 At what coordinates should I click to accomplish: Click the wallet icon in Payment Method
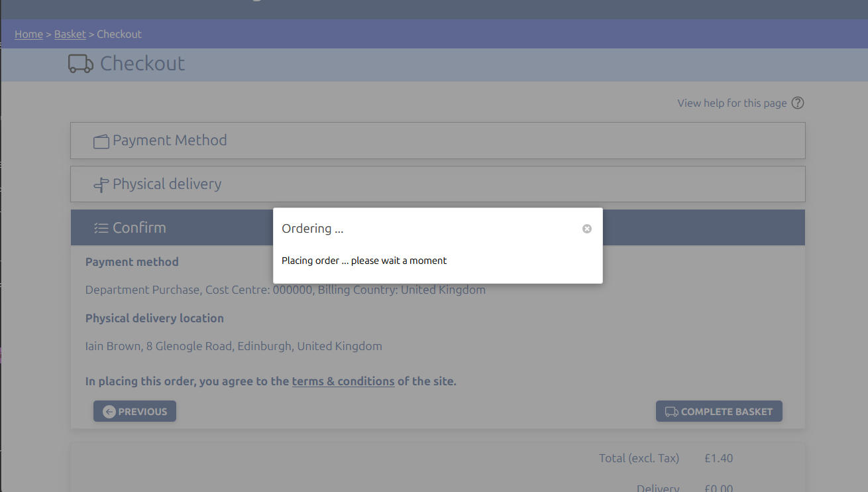(101, 141)
